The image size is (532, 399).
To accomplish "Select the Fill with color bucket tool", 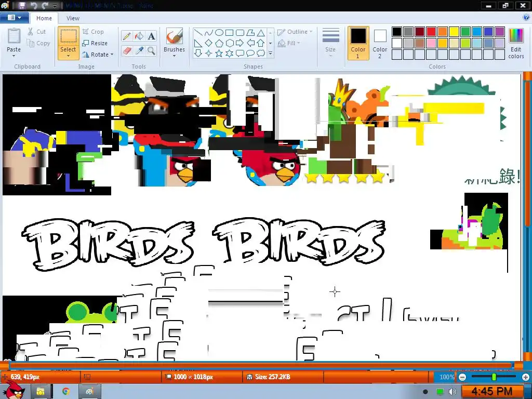I will 139,36.
